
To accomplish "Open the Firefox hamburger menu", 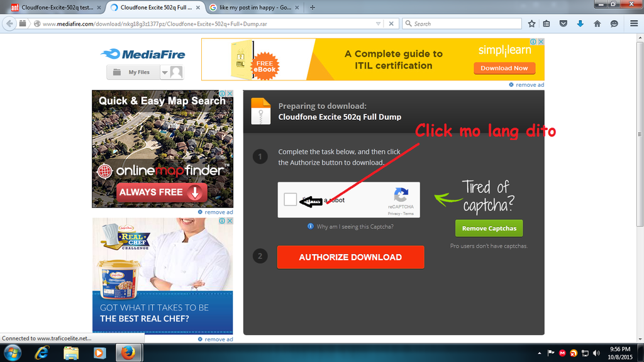I will [x=633, y=23].
